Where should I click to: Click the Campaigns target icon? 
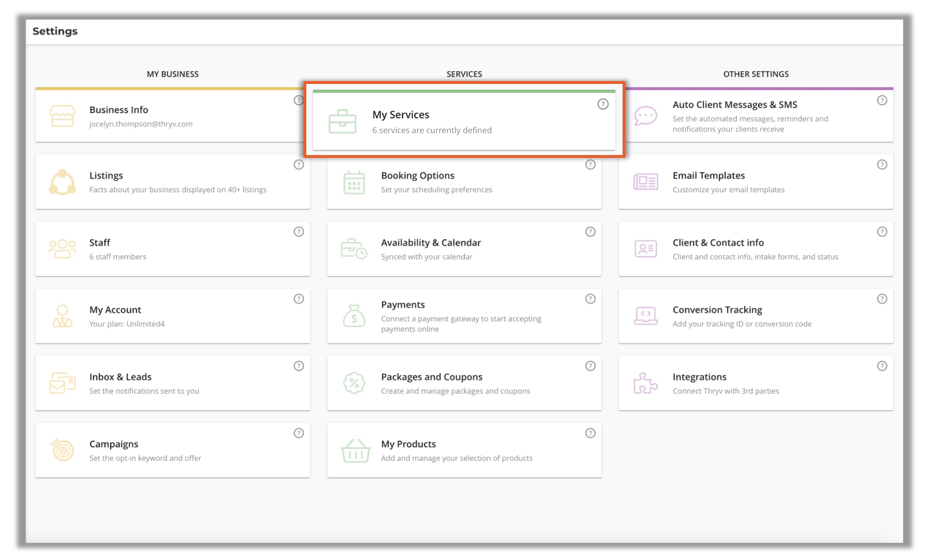pos(62,450)
